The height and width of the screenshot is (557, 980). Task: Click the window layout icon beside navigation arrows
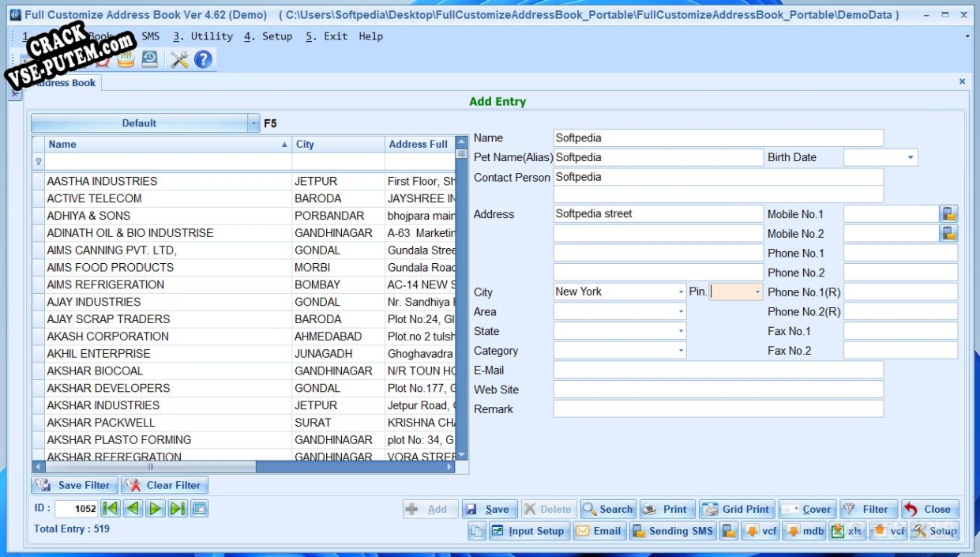(x=199, y=510)
